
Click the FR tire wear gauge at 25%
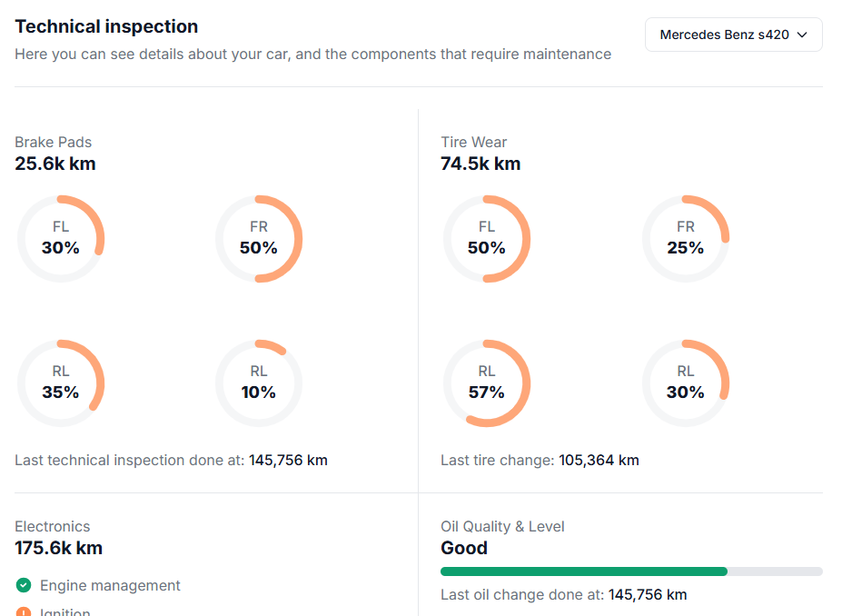(686, 238)
